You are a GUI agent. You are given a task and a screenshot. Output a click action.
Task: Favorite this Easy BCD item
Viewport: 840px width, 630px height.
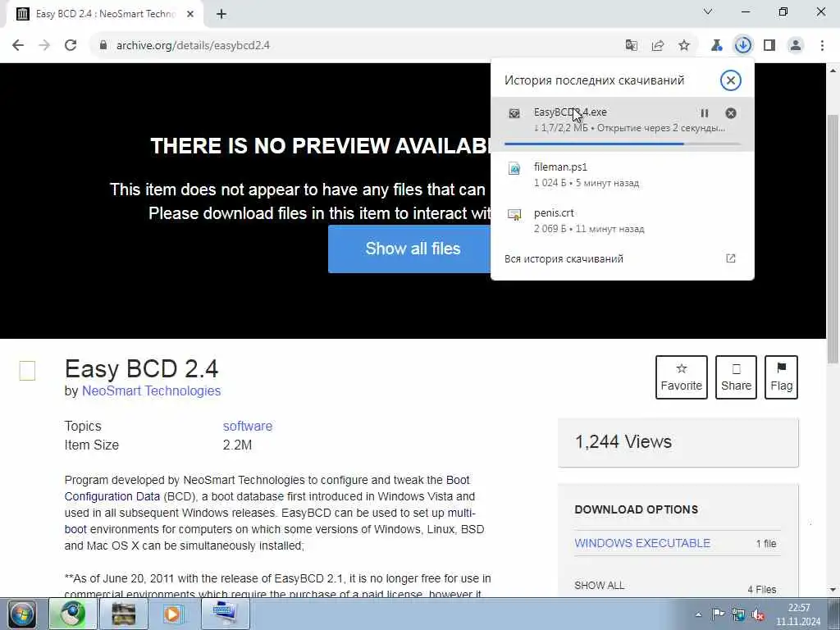pos(682,377)
